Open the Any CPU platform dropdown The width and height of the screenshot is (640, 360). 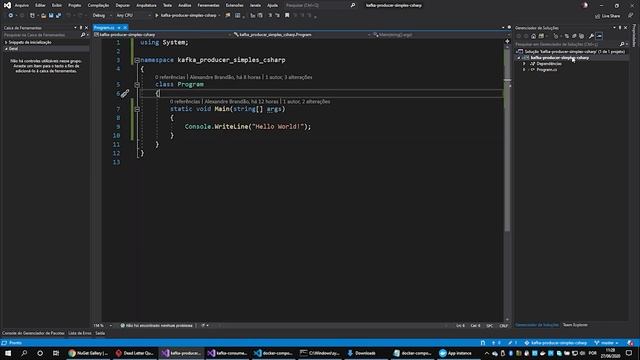coord(133,16)
